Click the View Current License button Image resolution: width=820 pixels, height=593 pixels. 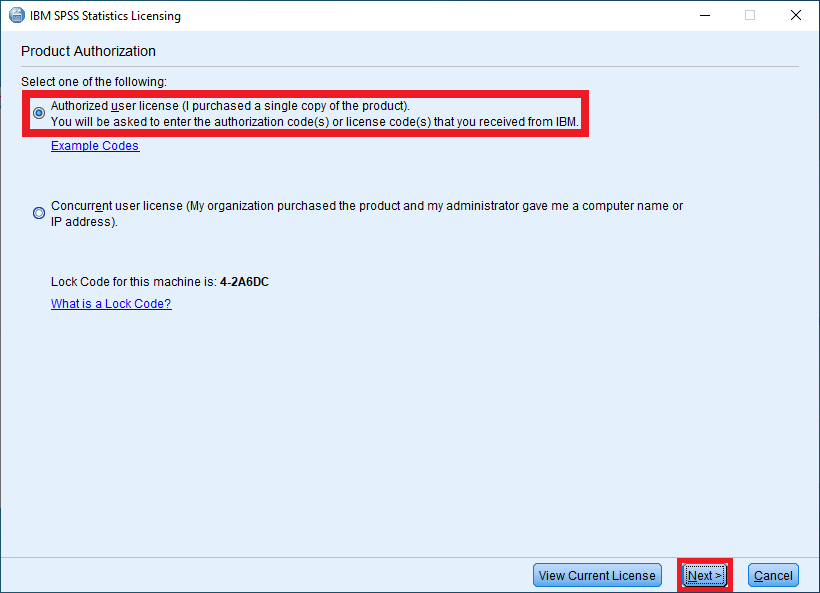597,575
